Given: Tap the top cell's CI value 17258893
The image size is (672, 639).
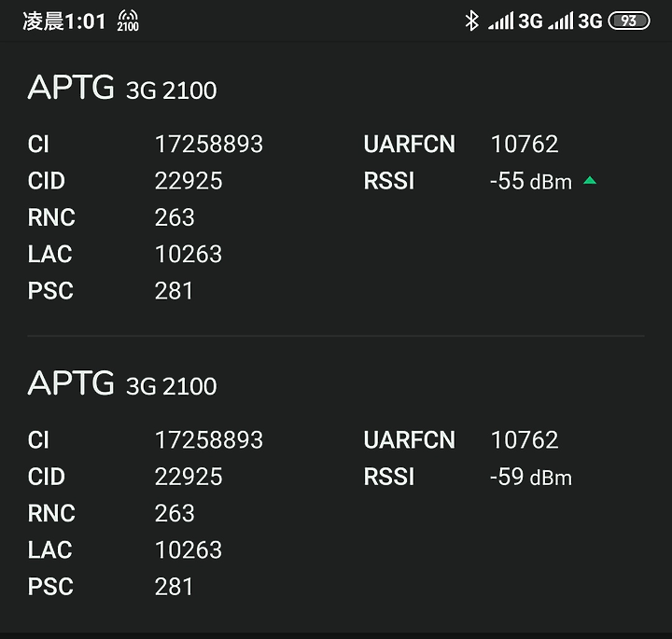Looking at the screenshot, I should pyautogui.click(x=208, y=145).
